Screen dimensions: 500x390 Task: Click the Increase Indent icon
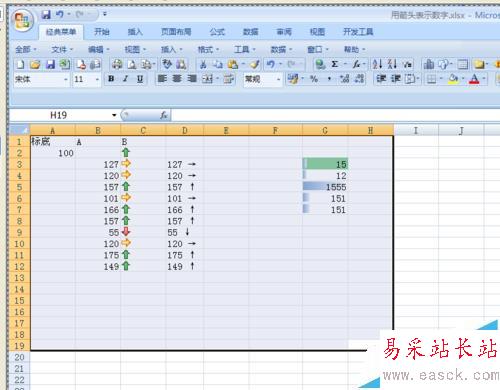click(x=396, y=79)
